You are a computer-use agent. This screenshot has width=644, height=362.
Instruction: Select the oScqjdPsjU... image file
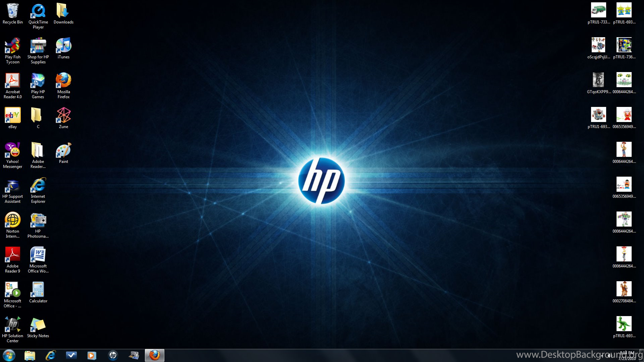(598, 48)
